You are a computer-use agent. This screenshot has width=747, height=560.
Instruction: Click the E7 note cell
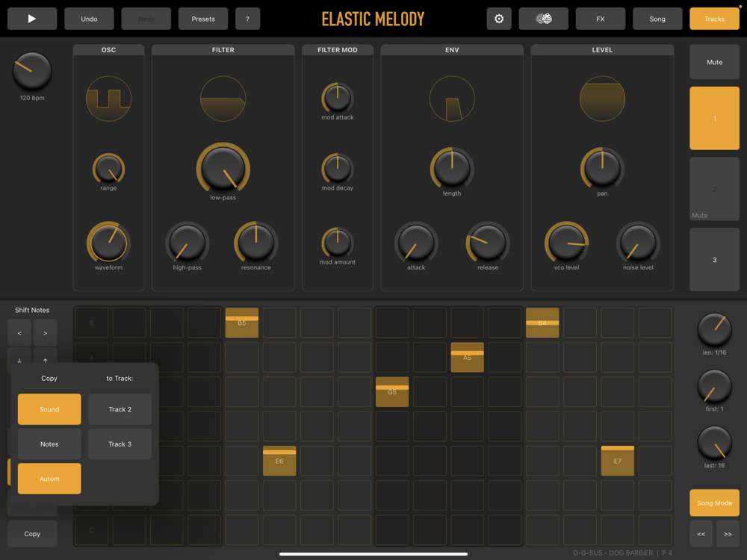(x=618, y=461)
